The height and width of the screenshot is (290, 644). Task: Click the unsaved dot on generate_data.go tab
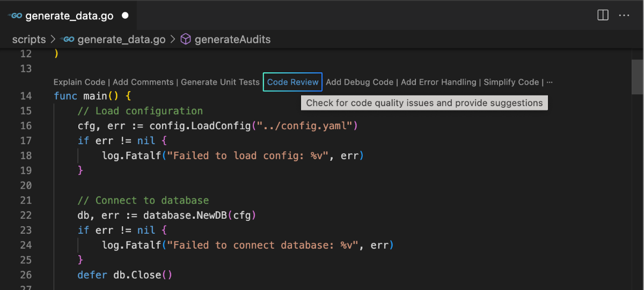tap(126, 16)
